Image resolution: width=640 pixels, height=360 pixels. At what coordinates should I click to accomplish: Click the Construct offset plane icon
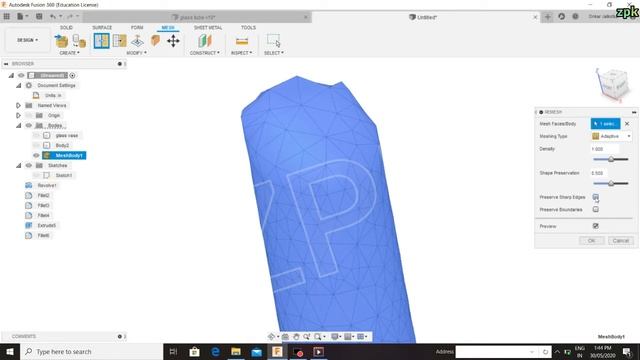coord(204,41)
